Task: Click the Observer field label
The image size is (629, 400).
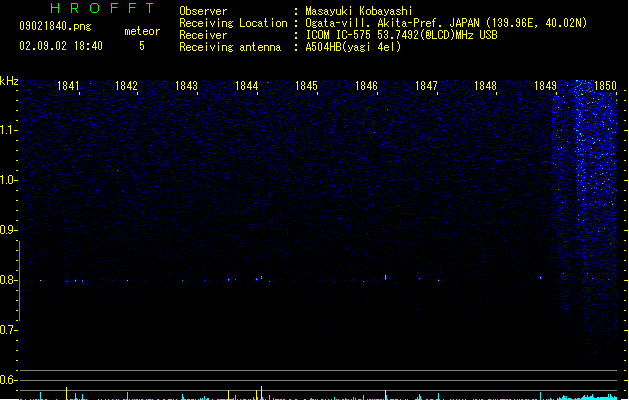Action: [x=203, y=11]
